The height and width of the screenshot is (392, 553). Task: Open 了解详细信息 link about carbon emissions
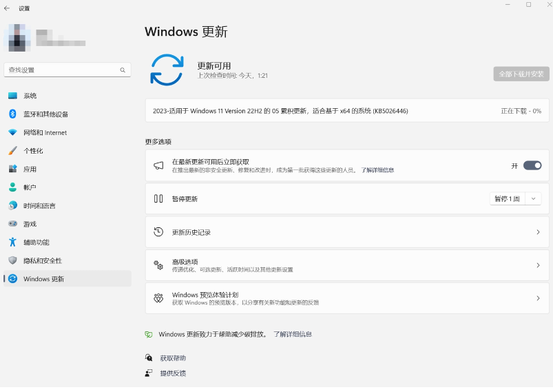[293, 334]
